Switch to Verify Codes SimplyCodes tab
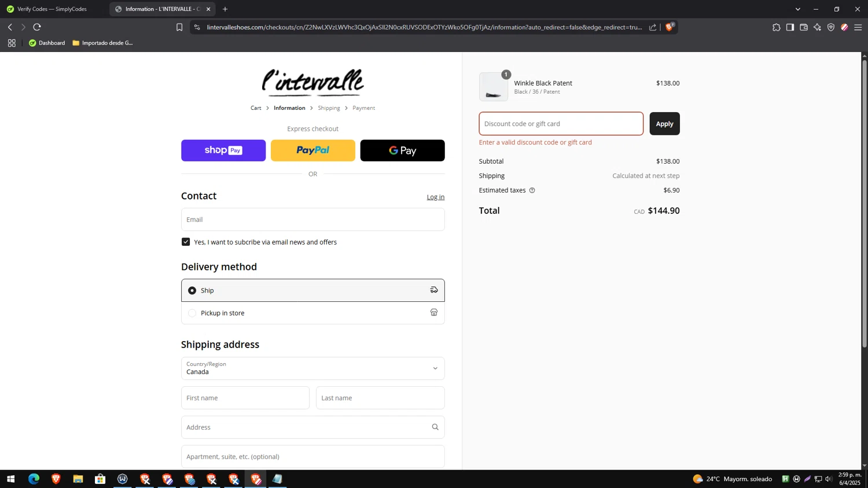 coord(53,9)
